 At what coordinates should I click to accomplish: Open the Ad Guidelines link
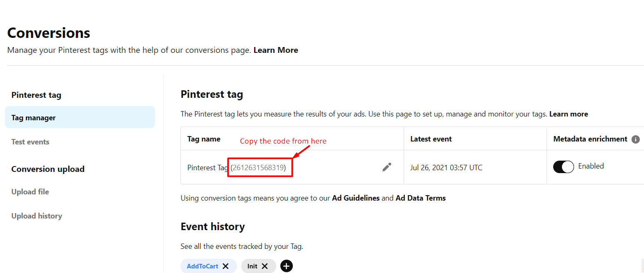click(x=356, y=198)
